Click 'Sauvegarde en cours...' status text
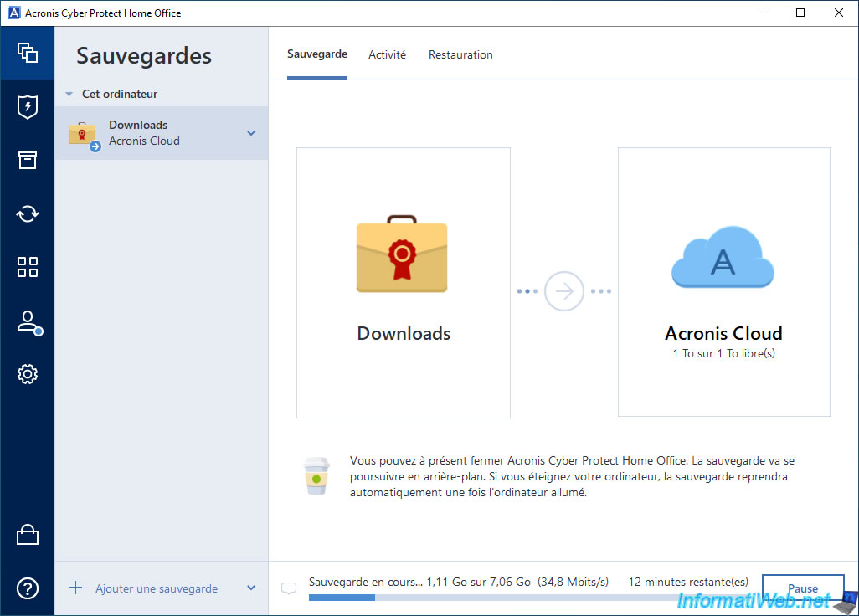The image size is (859, 616). pyautogui.click(x=365, y=582)
